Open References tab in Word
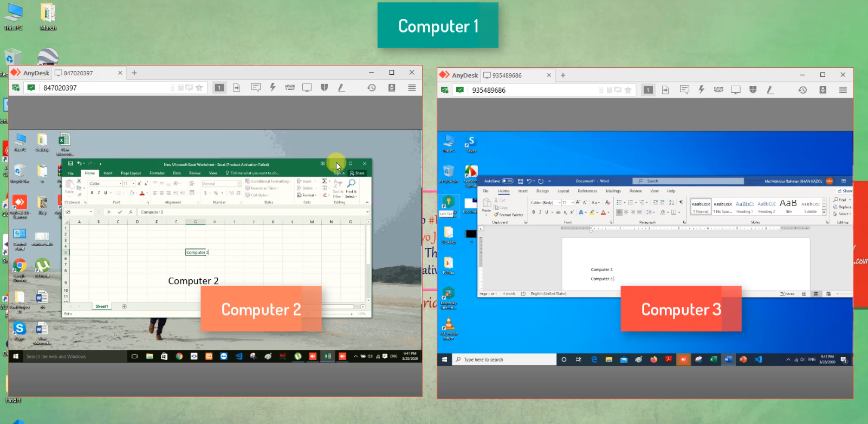Screen dimensions: 868x424 pyautogui.click(x=587, y=191)
